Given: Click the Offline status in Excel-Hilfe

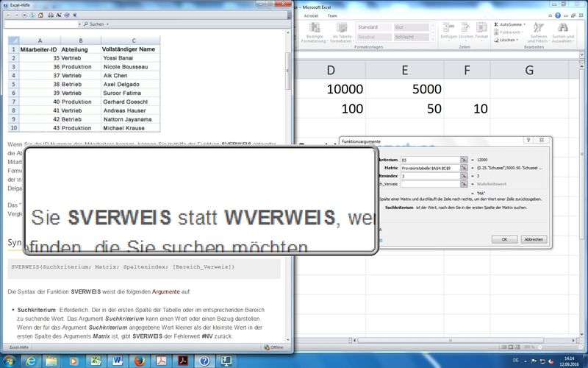Looking at the screenshot, I should point(276,347).
